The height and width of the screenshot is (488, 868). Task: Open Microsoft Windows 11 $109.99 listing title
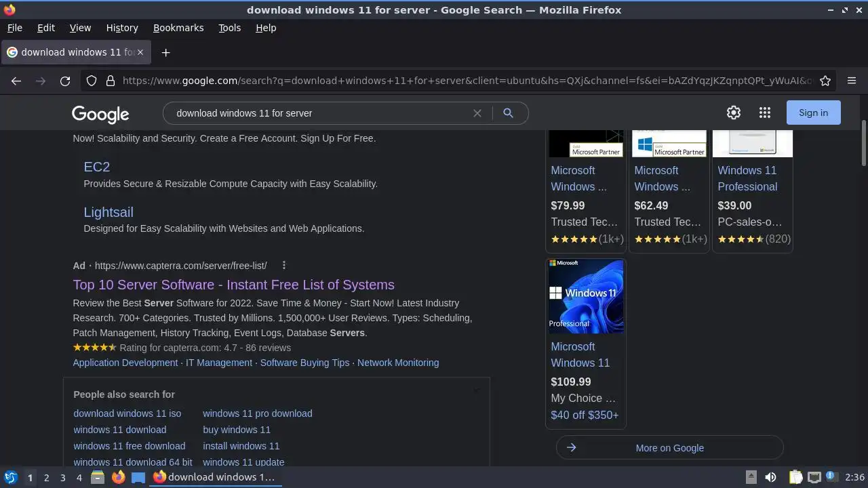point(580,354)
